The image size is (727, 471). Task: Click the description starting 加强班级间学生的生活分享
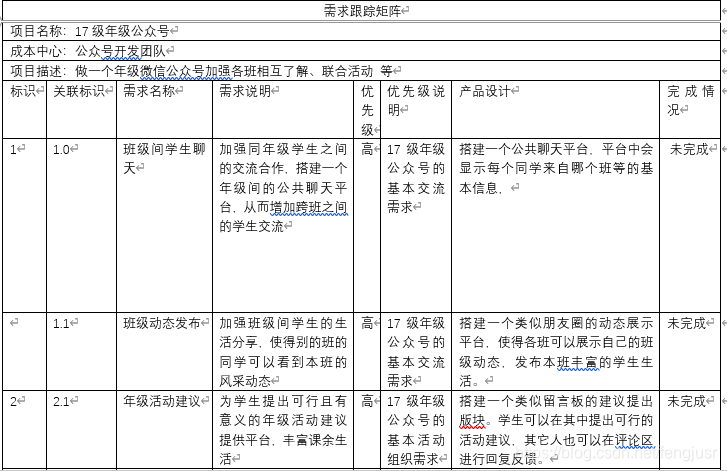click(x=283, y=352)
